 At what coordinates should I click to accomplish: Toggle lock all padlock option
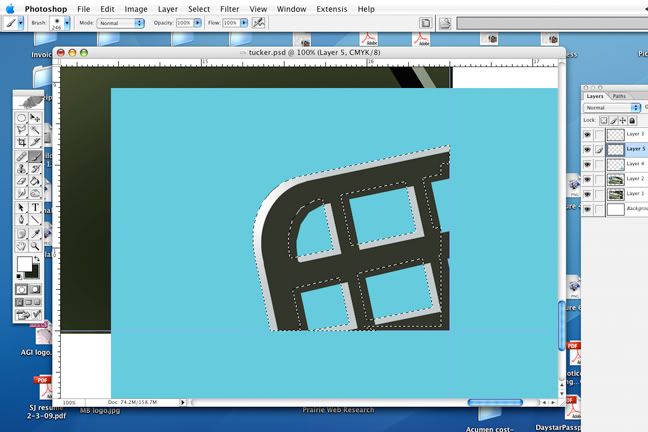(x=632, y=120)
